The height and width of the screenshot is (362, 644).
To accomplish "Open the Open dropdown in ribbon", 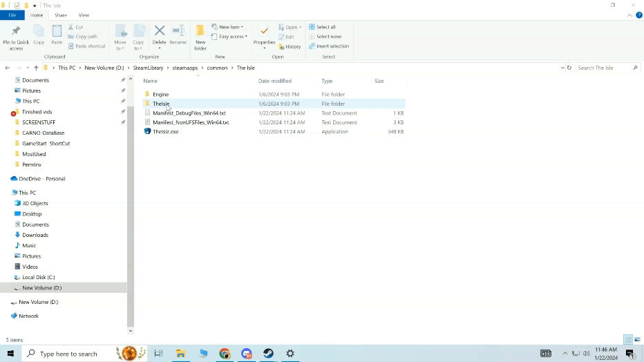I will 290,27.
